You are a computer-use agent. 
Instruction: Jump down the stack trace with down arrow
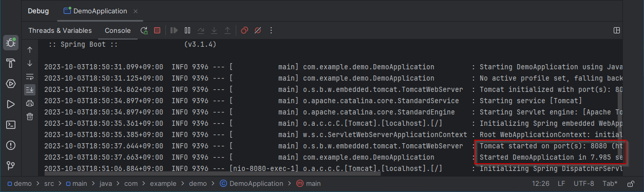[30, 63]
